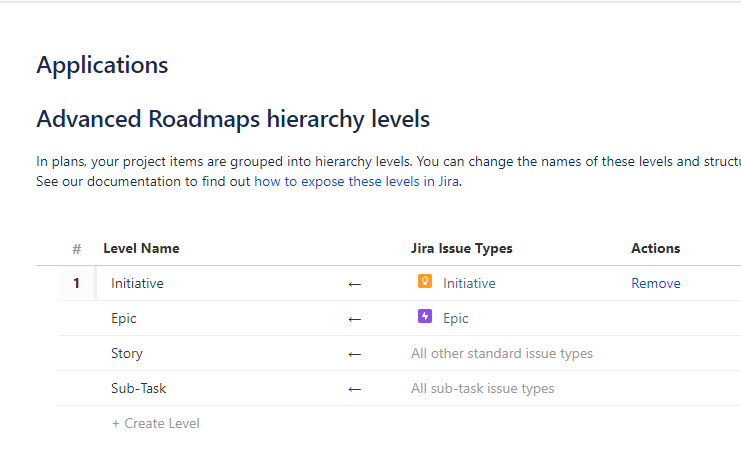Select the Sub-Task level name
Screen dimensions: 741x452
[138, 388]
